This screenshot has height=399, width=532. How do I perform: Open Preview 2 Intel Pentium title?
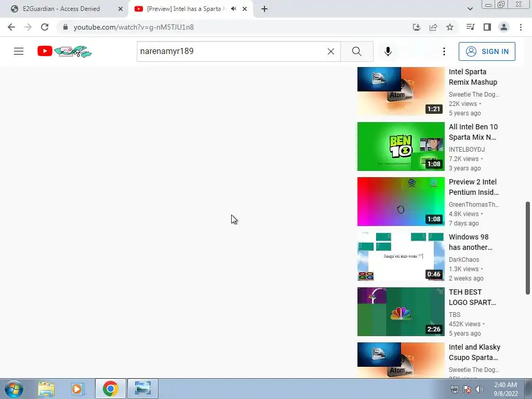[x=474, y=187]
